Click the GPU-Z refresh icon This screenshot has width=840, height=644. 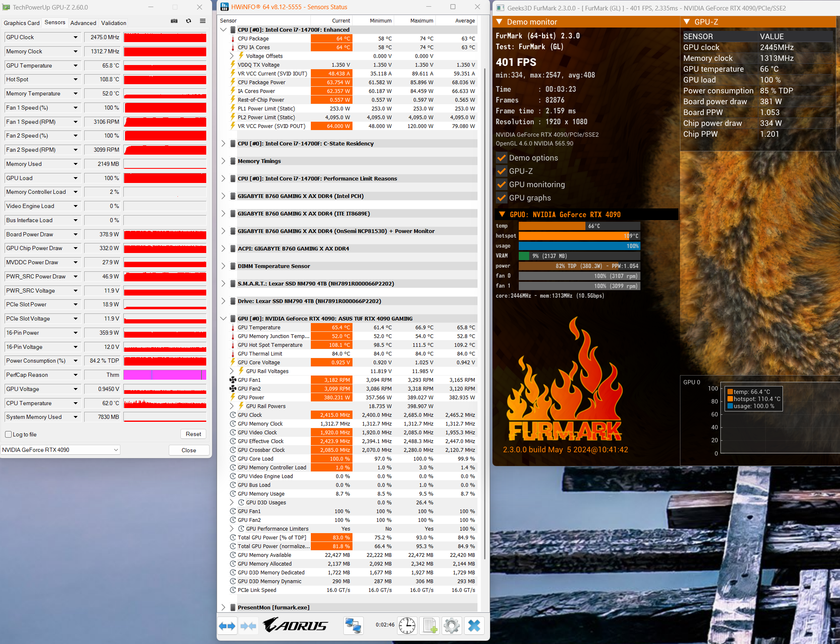click(x=188, y=21)
